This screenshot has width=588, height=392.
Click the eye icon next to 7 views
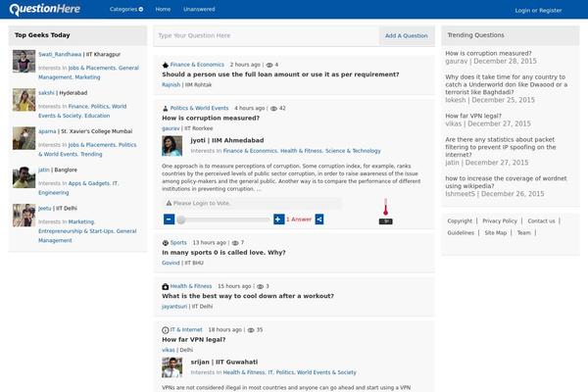(235, 243)
